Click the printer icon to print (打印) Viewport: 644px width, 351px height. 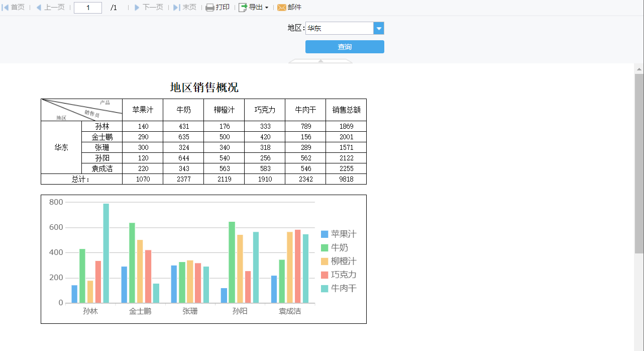pos(210,8)
